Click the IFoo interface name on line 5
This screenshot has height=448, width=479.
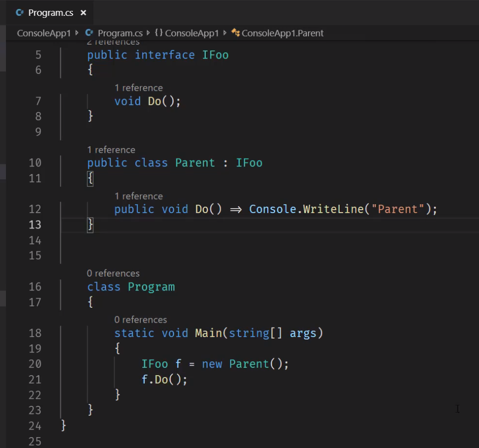click(215, 55)
